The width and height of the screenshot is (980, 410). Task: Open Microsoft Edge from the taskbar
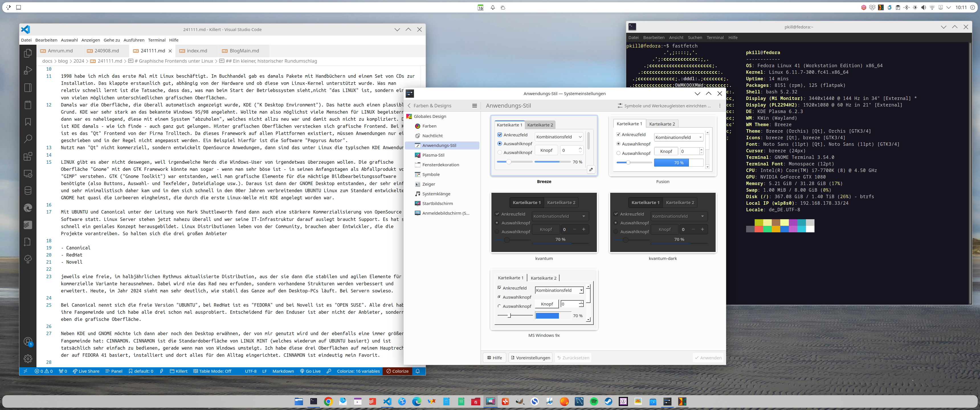(416, 402)
